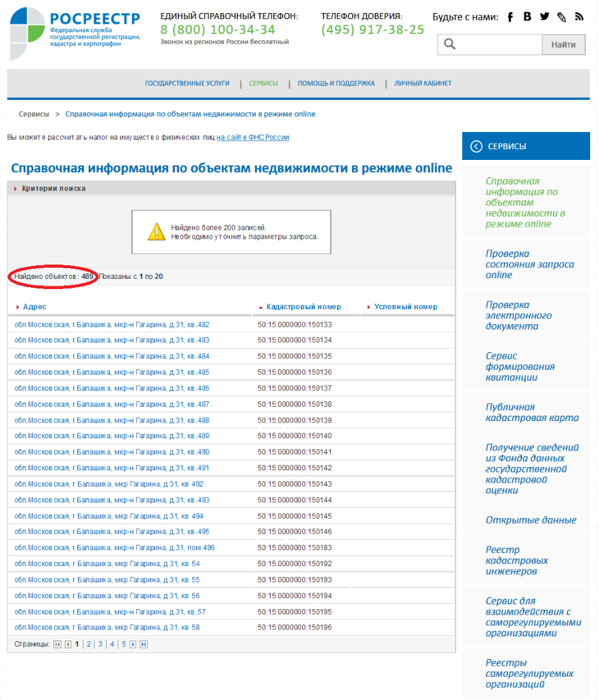Open the Facebook social icon

510,17
